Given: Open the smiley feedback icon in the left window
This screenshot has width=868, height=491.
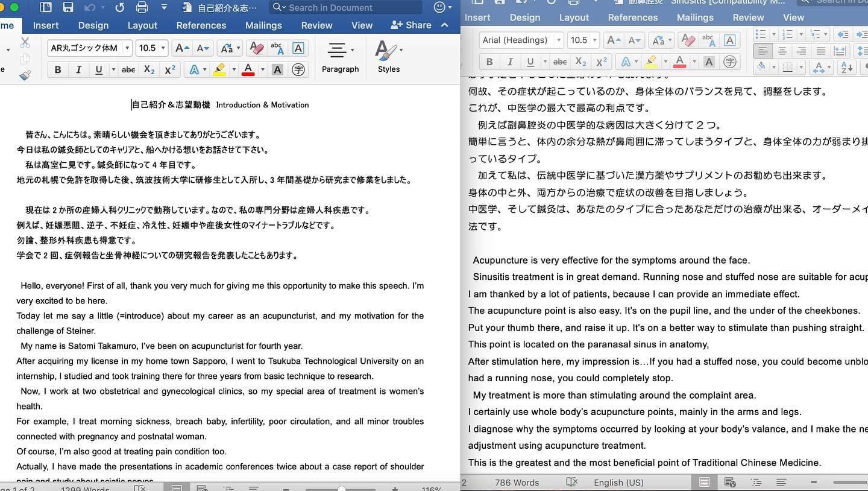Looking at the screenshot, I should click(x=440, y=7).
